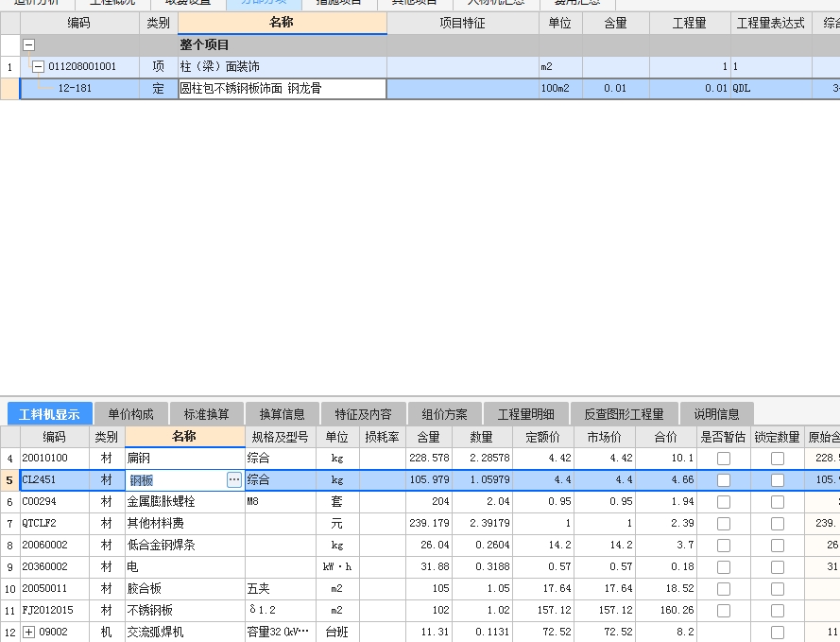Click quantity expression QDL cell
Image resolution: width=840 pixels, height=642 pixels.
[x=771, y=89]
